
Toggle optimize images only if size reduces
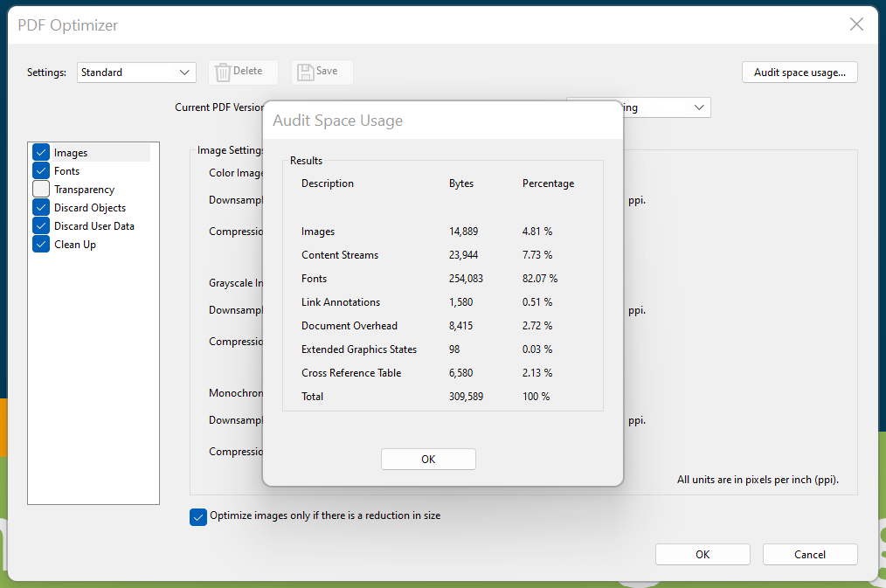[x=197, y=516]
